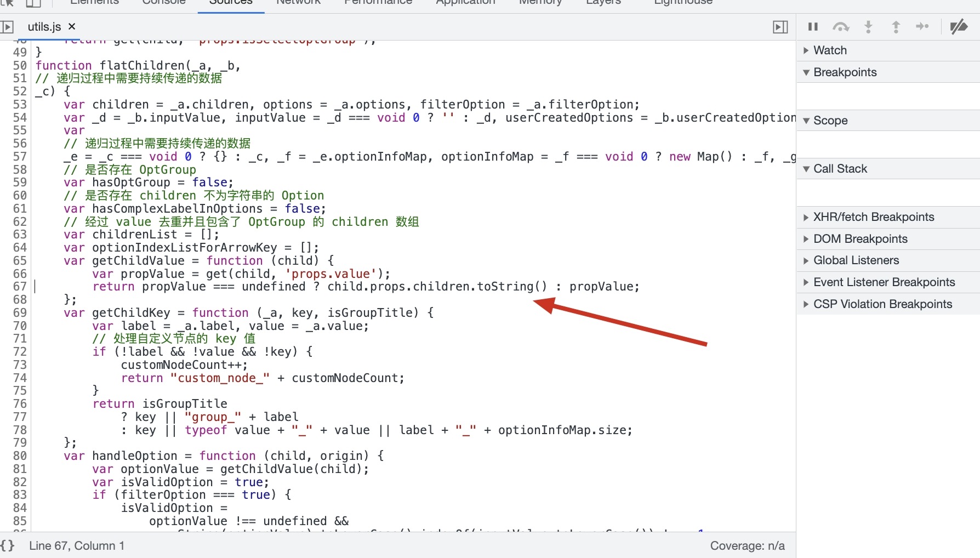Click the Line 67, Column 1 status indicator
980x558 pixels.
[x=77, y=545]
